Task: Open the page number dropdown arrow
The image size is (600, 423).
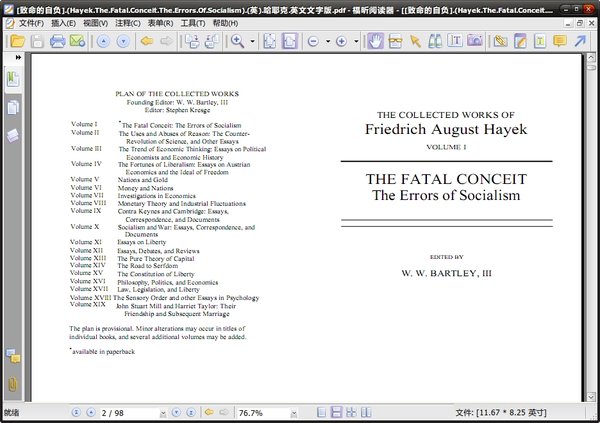Action: coord(163,413)
